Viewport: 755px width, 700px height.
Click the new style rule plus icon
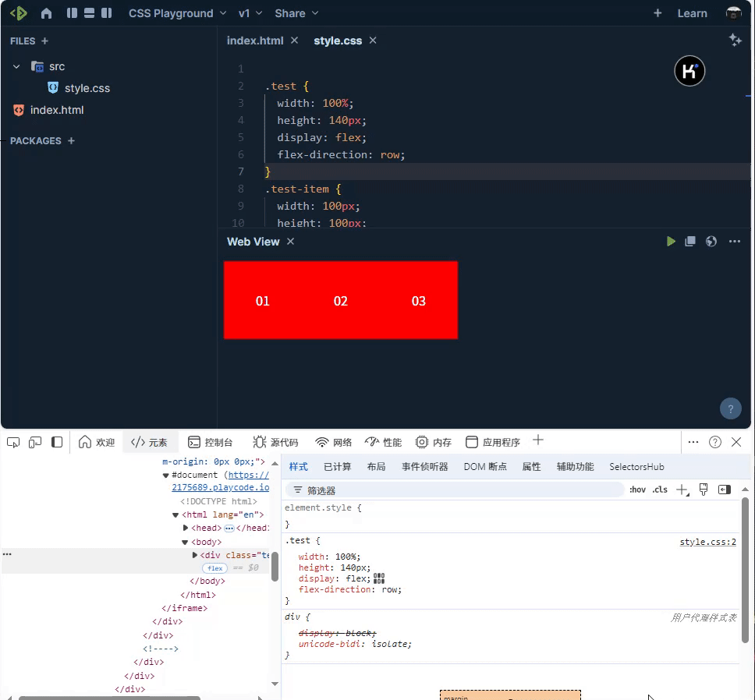tap(682, 490)
